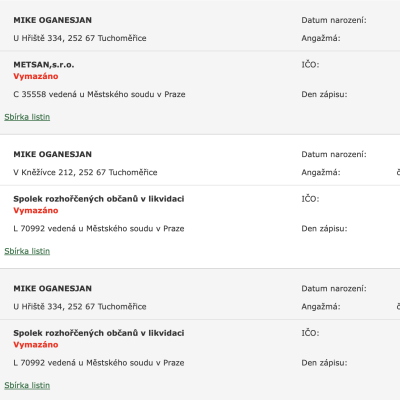Click Angažmá label beside V Kněžívce address
Viewport: 400px width, 400px height.
[x=321, y=172]
